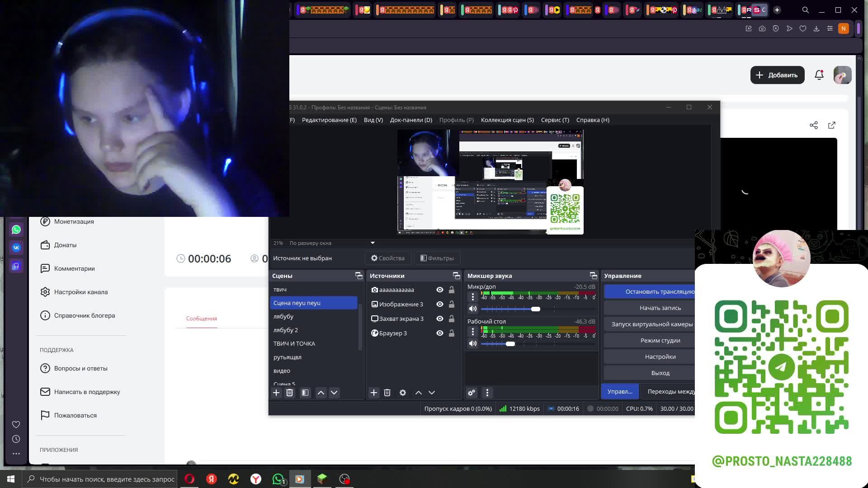Unlock the Браузер 3 source
Image resolution: width=868 pixels, height=488 pixels.
[x=451, y=333]
